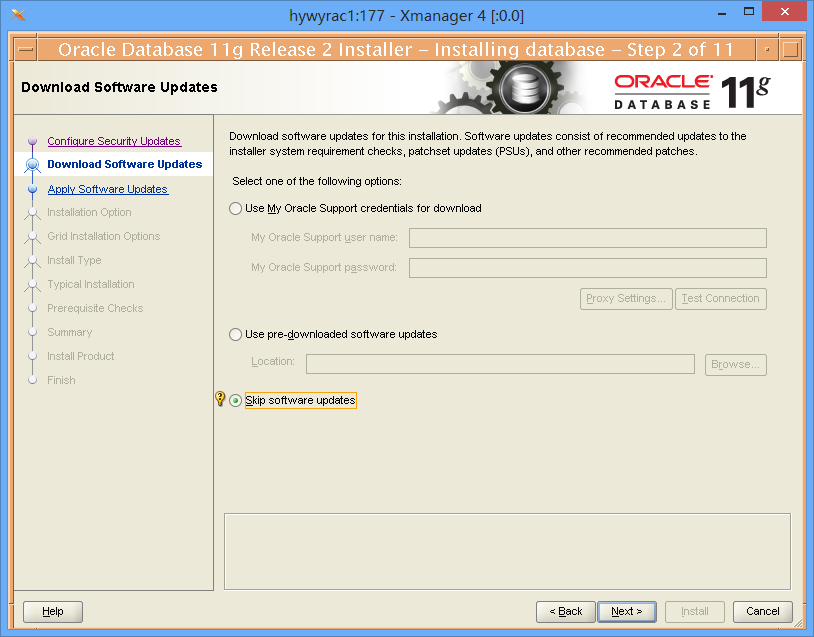Open the Apply Software Updates step link

(107, 189)
